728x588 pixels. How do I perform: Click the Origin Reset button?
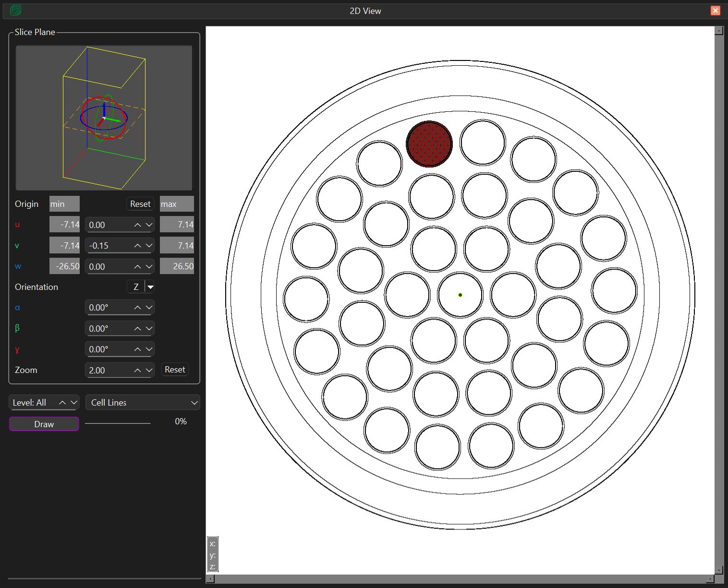(x=140, y=204)
